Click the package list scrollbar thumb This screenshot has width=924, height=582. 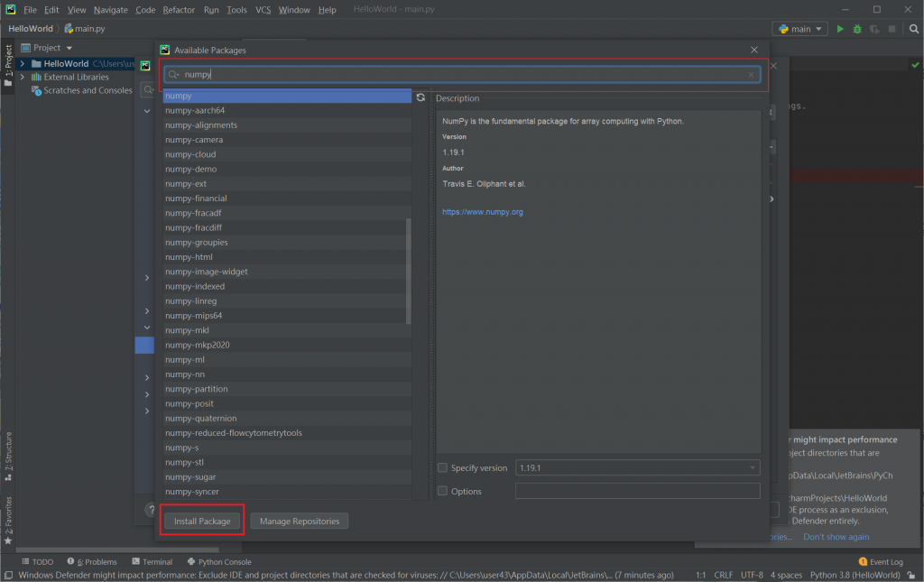pos(409,271)
